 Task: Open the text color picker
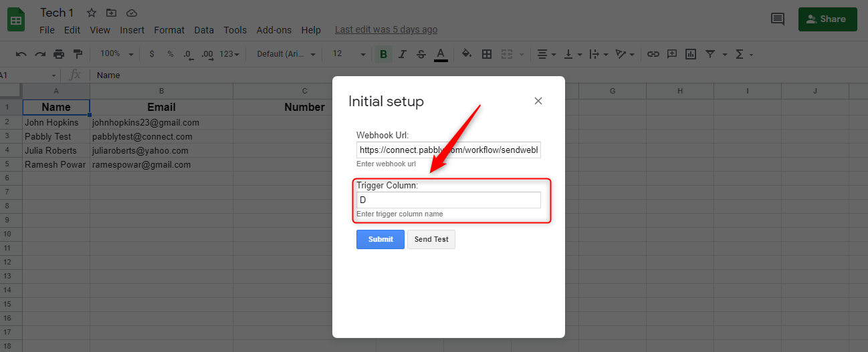(x=440, y=54)
